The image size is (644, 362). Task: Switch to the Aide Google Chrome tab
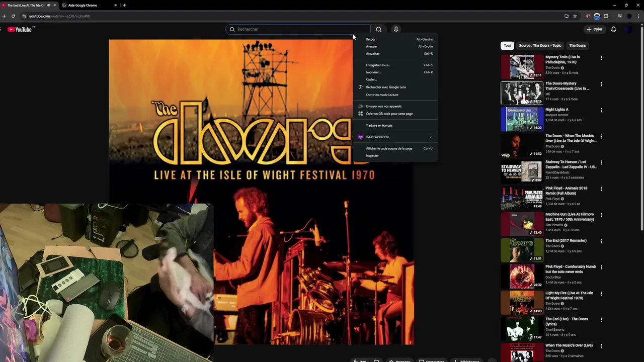(x=90, y=5)
